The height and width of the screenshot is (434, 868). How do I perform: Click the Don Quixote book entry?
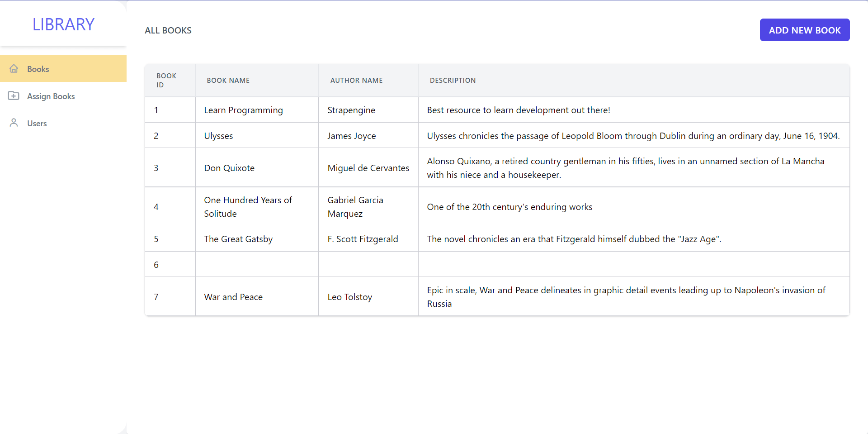tap(229, 168)
